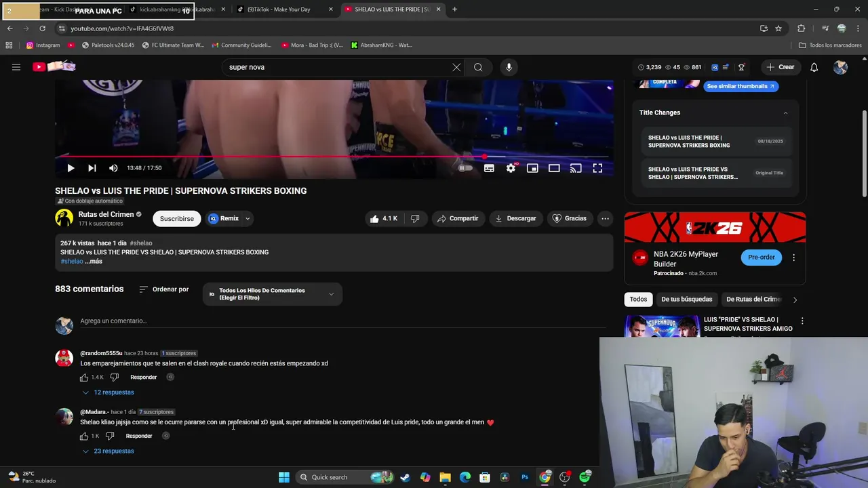This screenshot has width=868, height=488.
Task: Like the video with 4.1 K likes
Action: (x=384, y=218)
